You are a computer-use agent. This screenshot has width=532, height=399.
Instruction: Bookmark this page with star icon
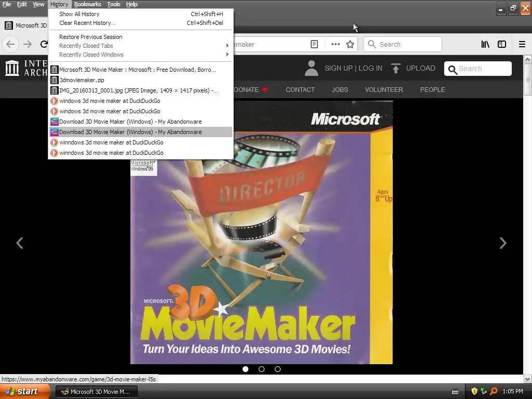tap(350, 44)
